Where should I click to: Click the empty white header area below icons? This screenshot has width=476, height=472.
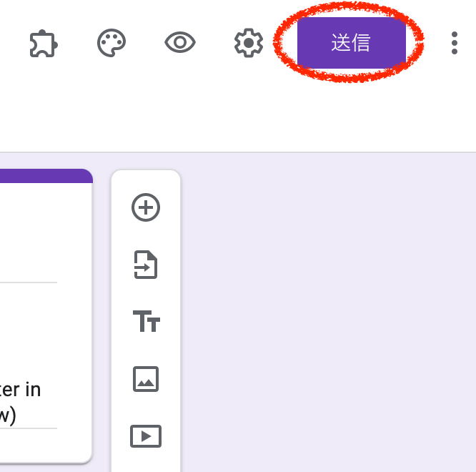[x=238, y=115]
